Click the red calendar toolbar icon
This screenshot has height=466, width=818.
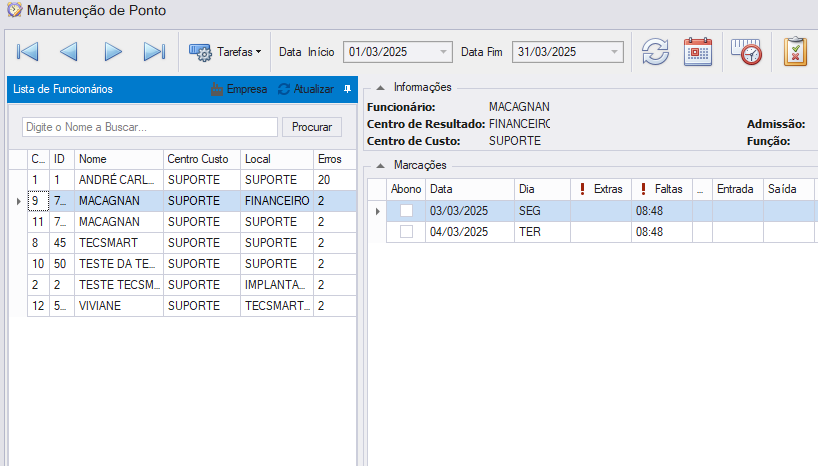[x=697, y=52]
